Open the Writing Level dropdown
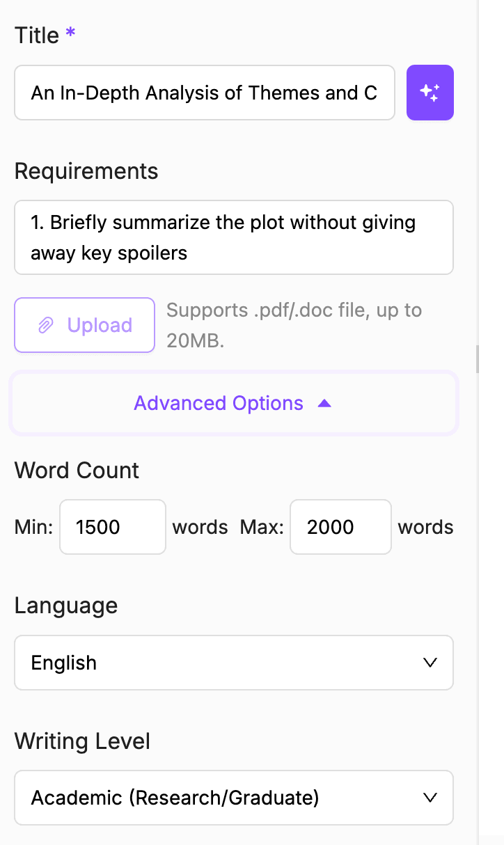This screenshot has height=845, width=504. click(233, 798)
